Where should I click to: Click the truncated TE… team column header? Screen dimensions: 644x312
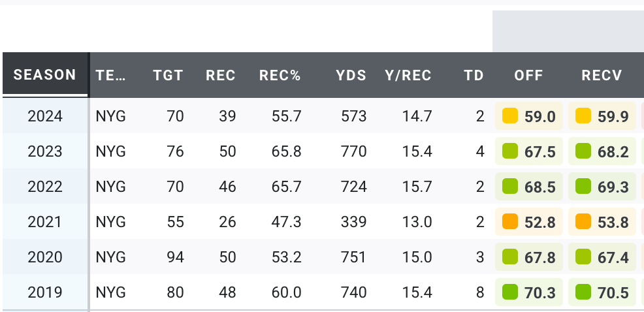click(x=110, y=75)
